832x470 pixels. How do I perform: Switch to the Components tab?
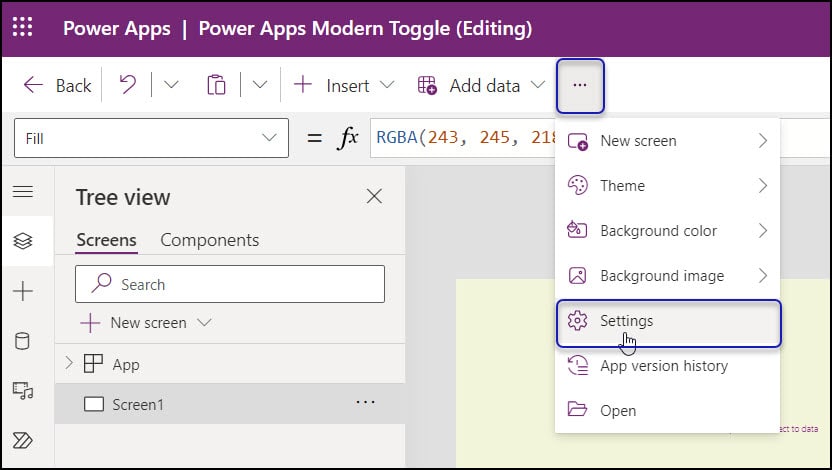[210, 240]
